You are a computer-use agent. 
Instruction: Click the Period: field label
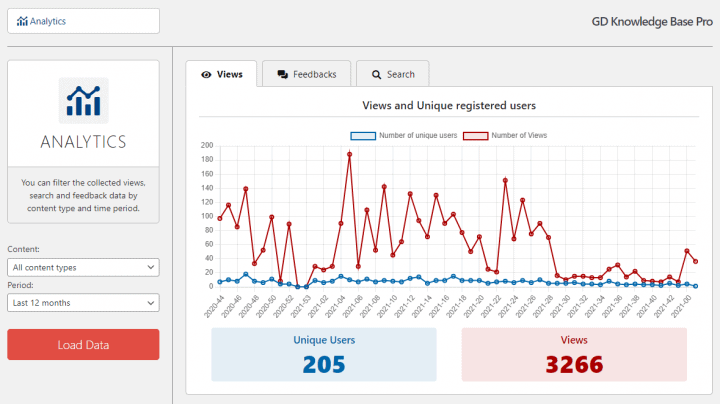[20, 285]
